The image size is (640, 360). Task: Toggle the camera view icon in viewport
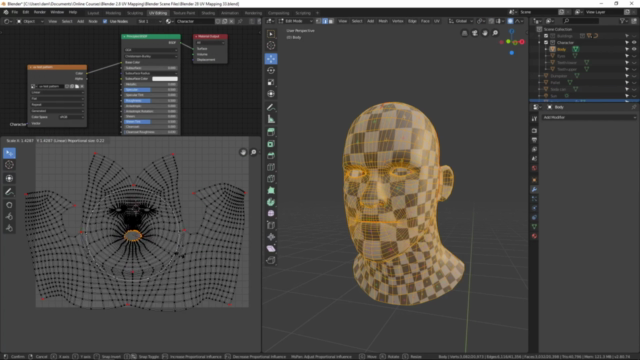click(x=475, y=33)
